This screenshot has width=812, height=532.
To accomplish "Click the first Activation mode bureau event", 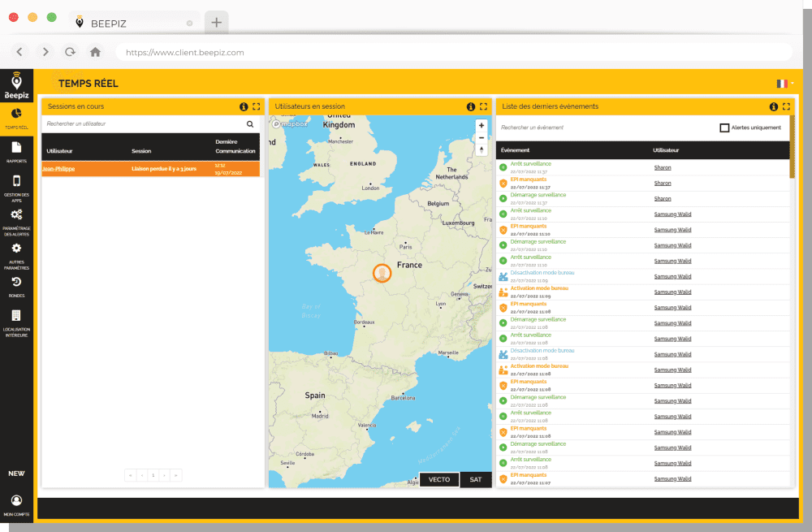I will [539, 288].
